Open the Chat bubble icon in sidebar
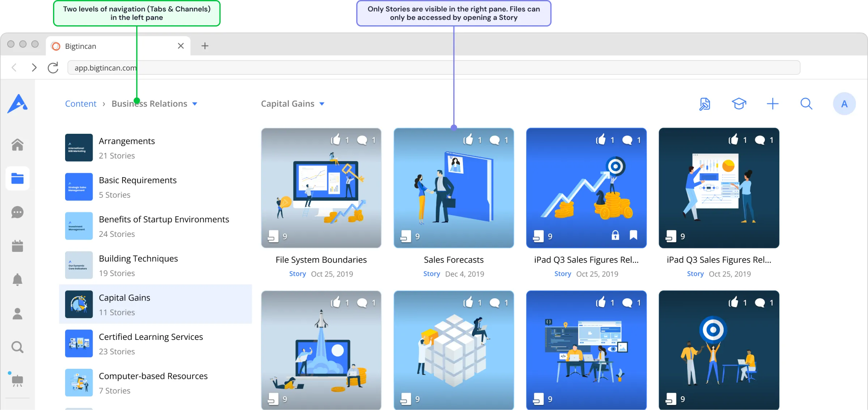Screen dimensions: 868x410 pos(17,212)
